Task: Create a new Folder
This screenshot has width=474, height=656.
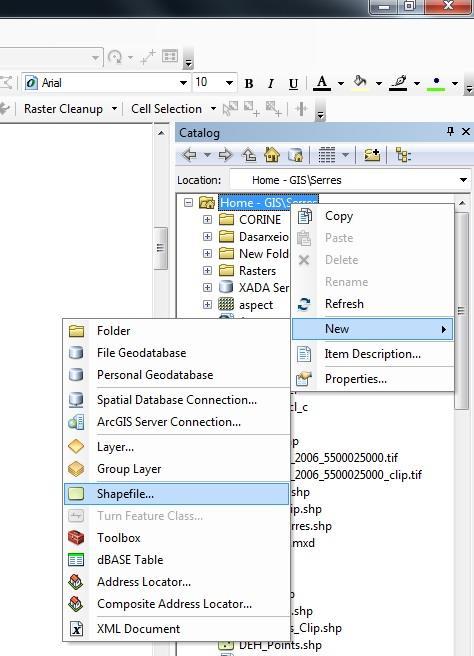Action: point(177,331)
